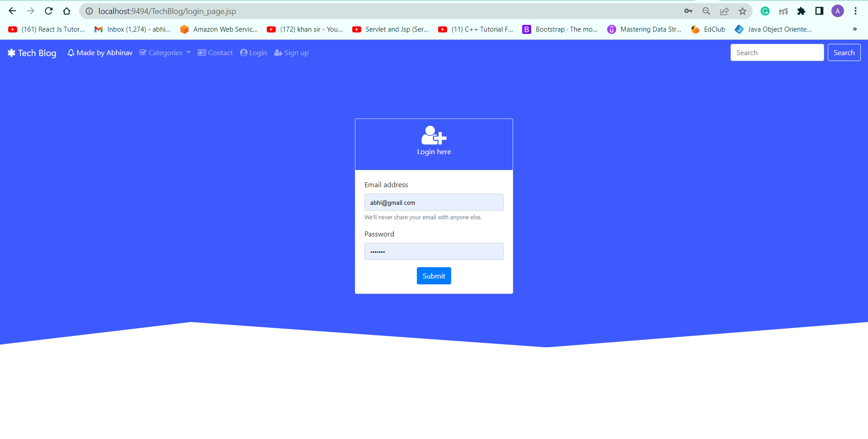Click the Login user icon in navbar
Screen dimensions: 868x439
coord(243,52)
